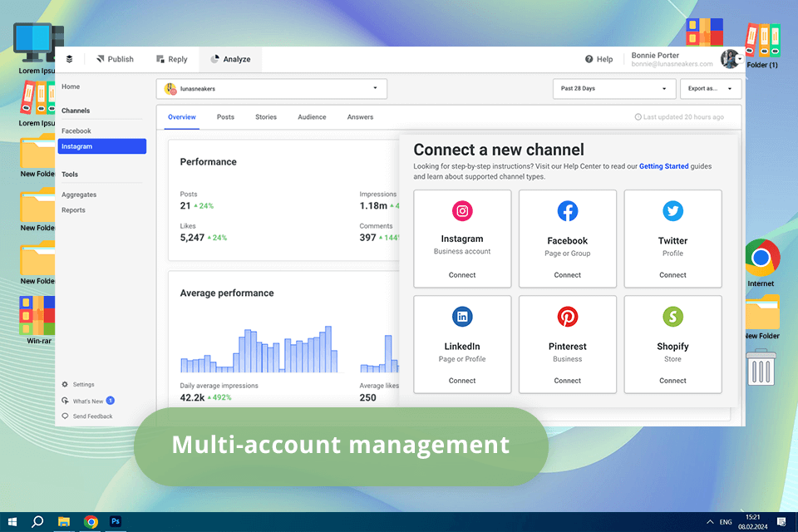798x532 pixels.
Task: Open Reports under Tools
Action: [73, 209]
